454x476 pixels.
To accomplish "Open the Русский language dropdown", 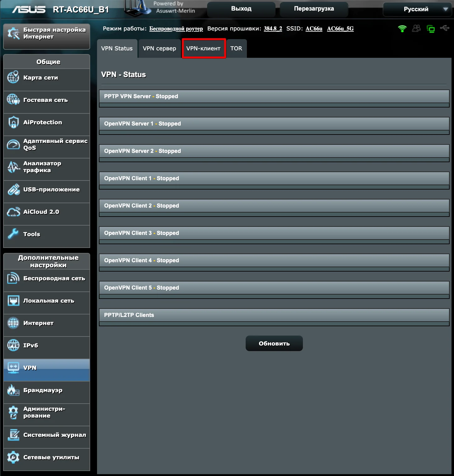I will click(417, 9).
